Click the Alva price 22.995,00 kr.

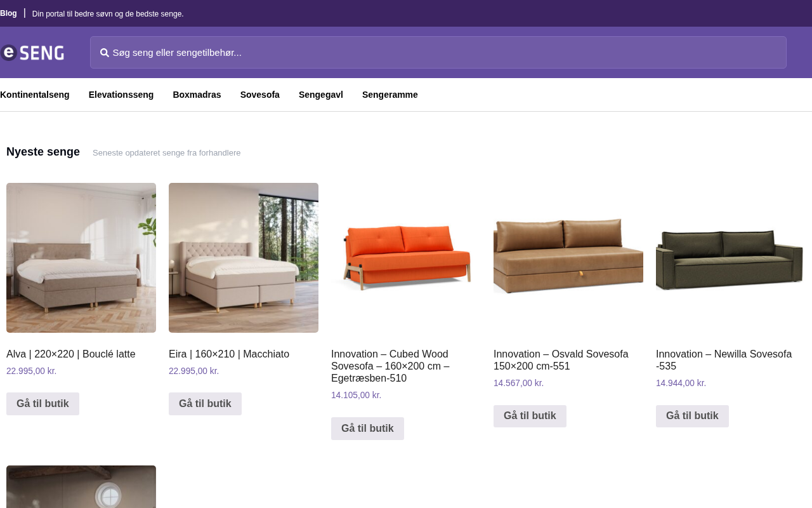pos(32,371)
